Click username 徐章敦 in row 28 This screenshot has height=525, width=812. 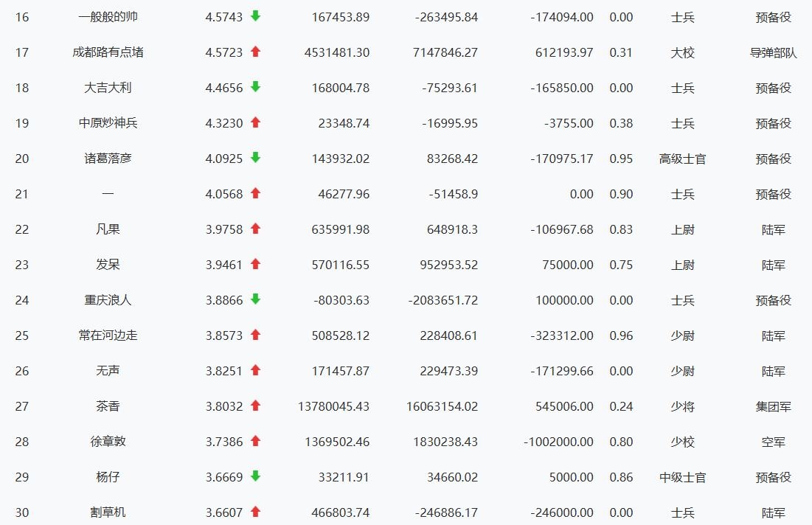(x=108, y=442)
